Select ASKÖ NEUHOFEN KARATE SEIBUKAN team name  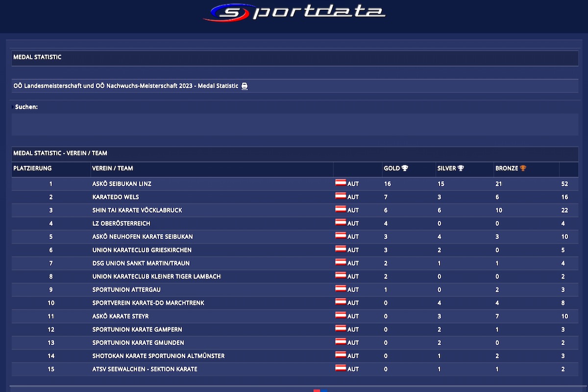coord(143,237)
